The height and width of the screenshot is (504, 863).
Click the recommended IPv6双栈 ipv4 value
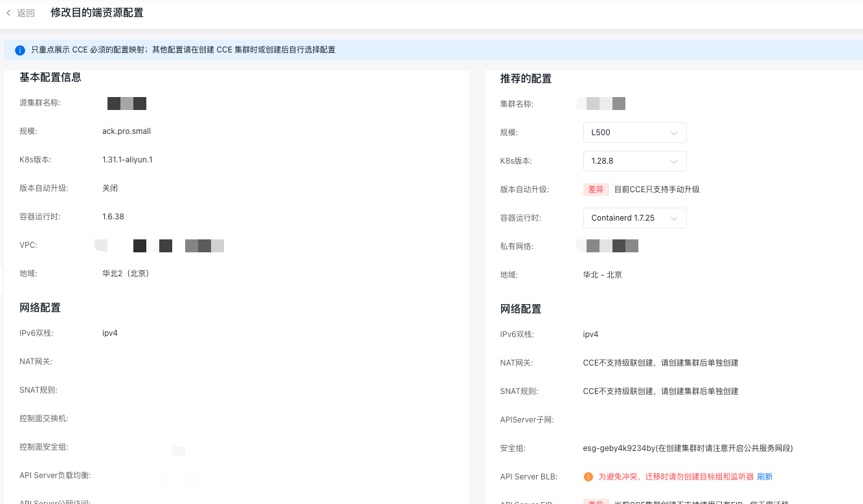click(590, 334)
